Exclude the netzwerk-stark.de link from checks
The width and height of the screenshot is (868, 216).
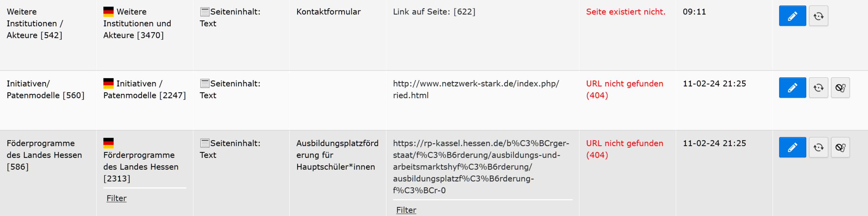point(840,88)
